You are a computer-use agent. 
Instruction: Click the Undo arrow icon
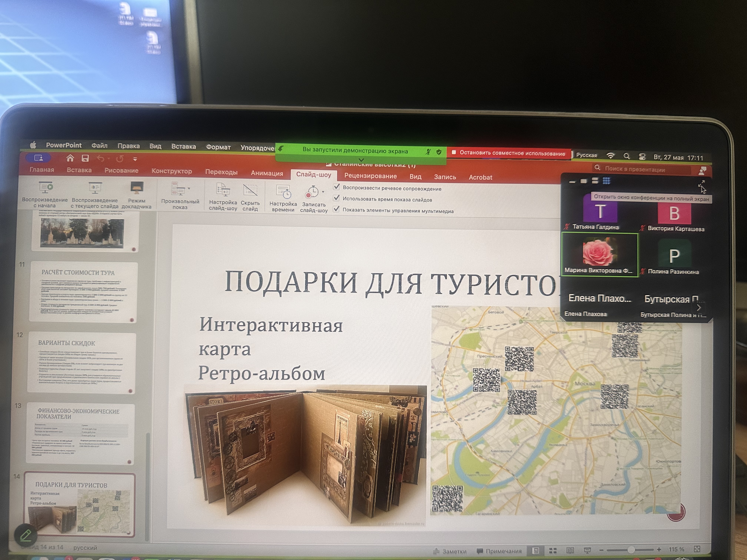pyautogui.click(x=101, y=158)
